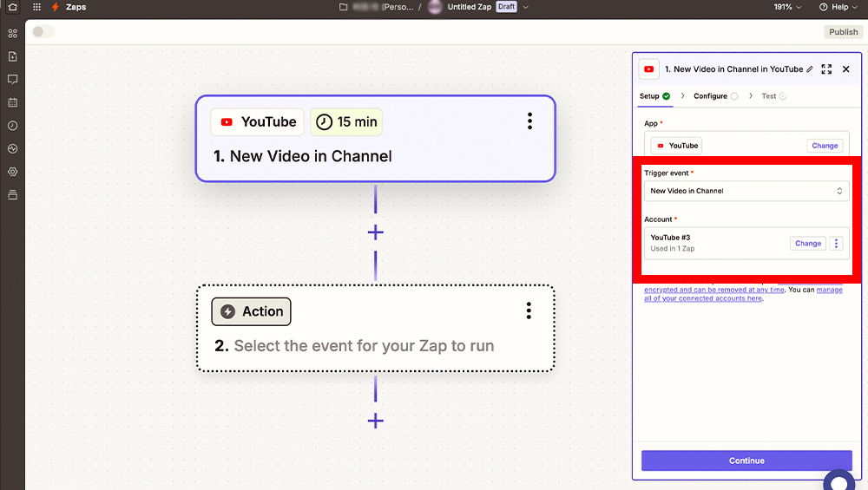
Task: Switch to the Test tab
Action: (774, 96)
